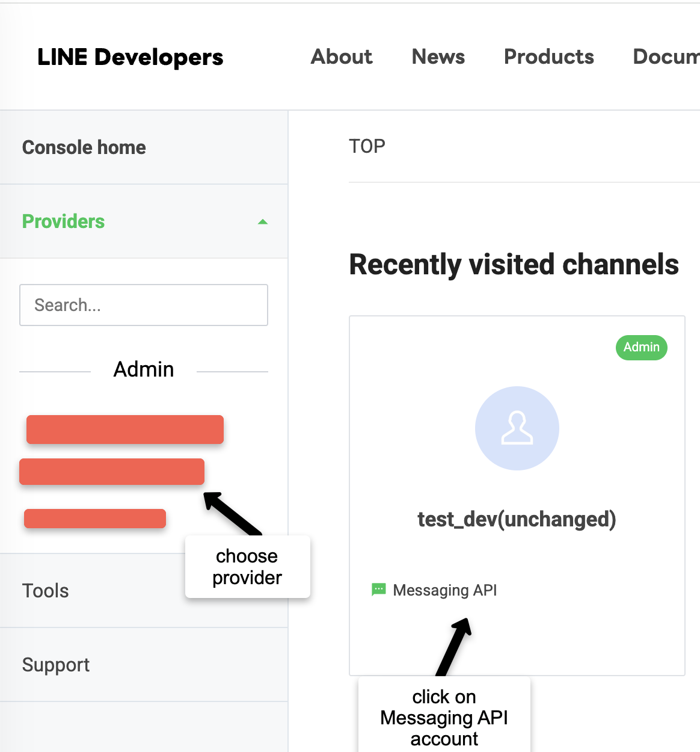
Task: Select the Messaging API label on card
Action: pyautogui.click(x=445, y=590)
